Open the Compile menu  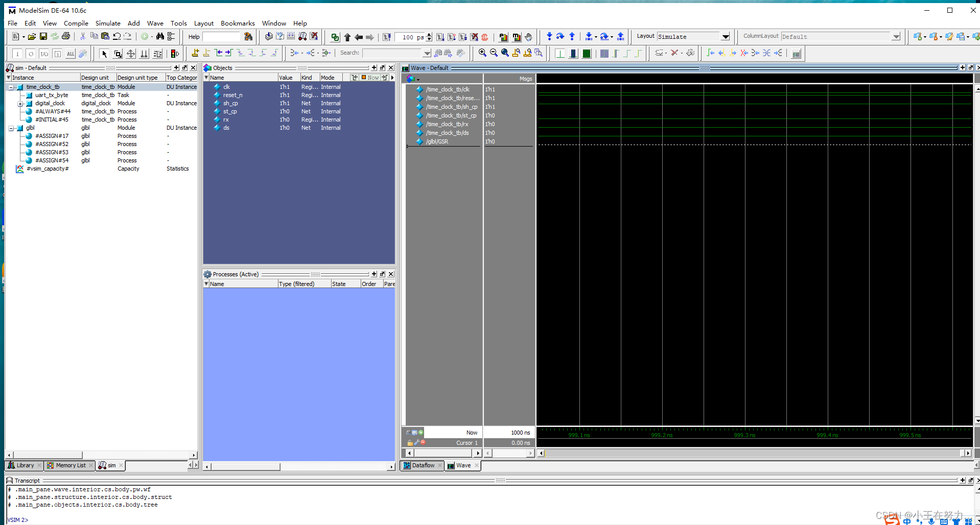coord(76,23)
